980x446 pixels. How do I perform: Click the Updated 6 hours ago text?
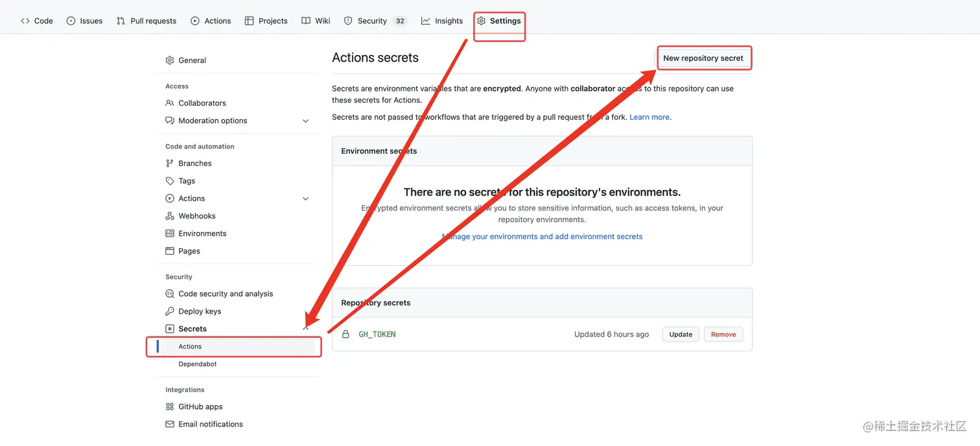point(611,334)
